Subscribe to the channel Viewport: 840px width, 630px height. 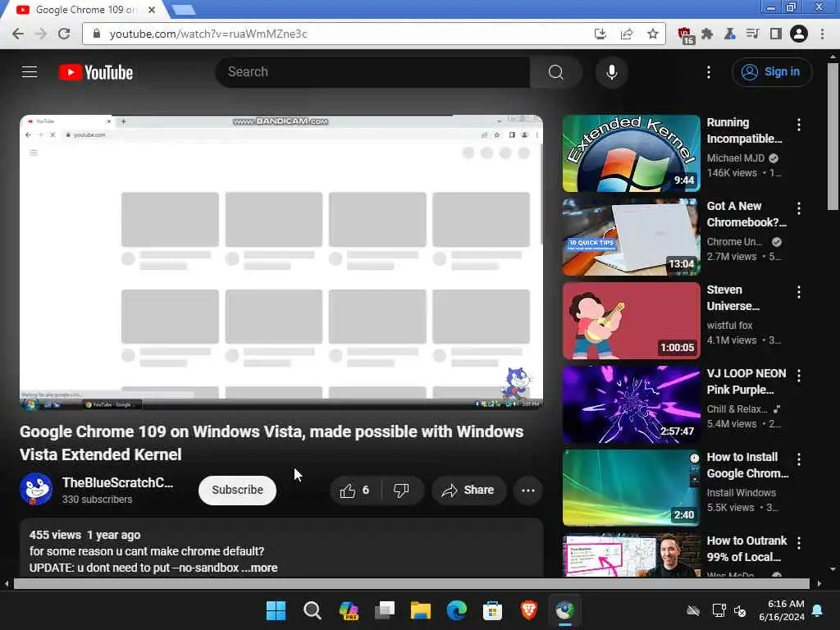[237, 490]
